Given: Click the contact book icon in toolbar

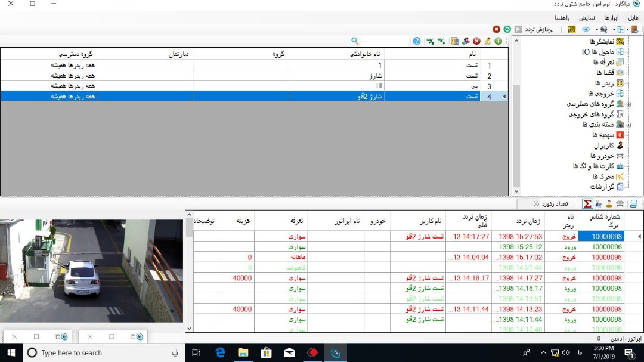Looking at the screenshot, I should (x=454, y=41).
